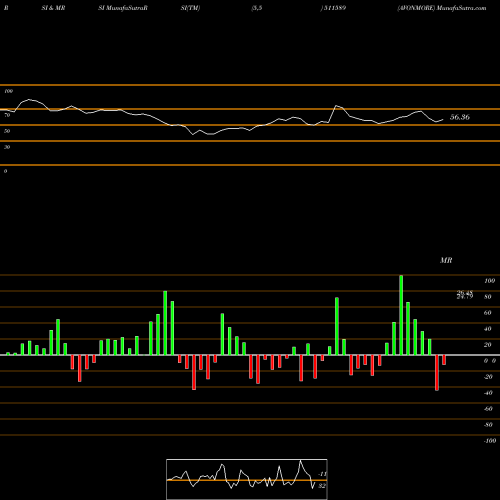
Task: Click the -60 label on MR axis
Action: tap(488, 409)
